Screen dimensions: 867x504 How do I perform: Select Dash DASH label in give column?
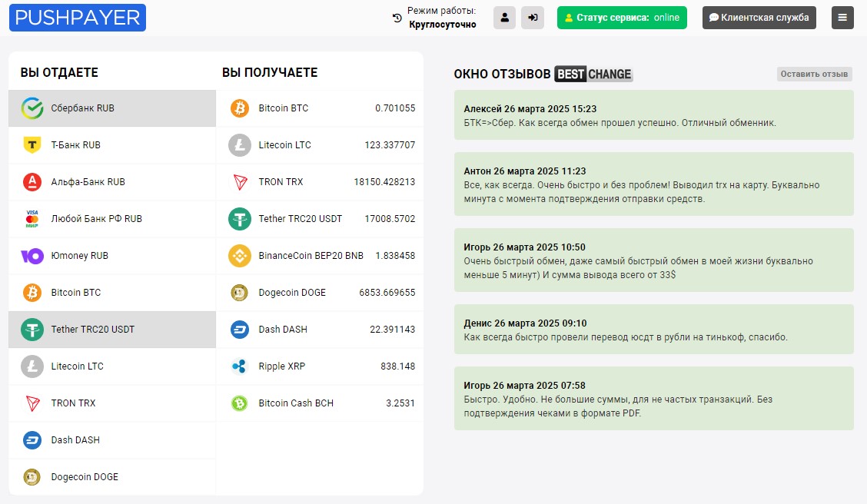[76, 440]
